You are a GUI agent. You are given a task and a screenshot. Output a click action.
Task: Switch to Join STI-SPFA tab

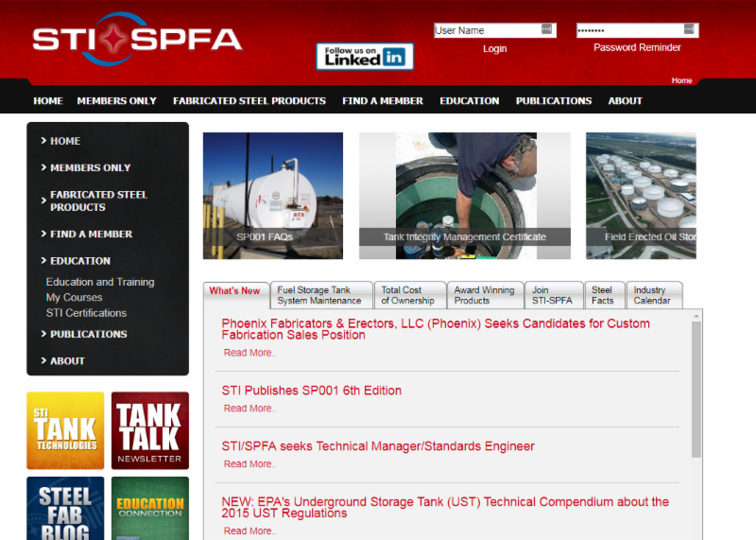click(x=554, y=295)
